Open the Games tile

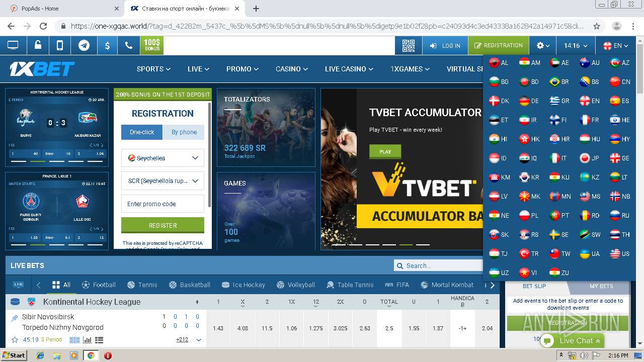click(x=266, y=211)
